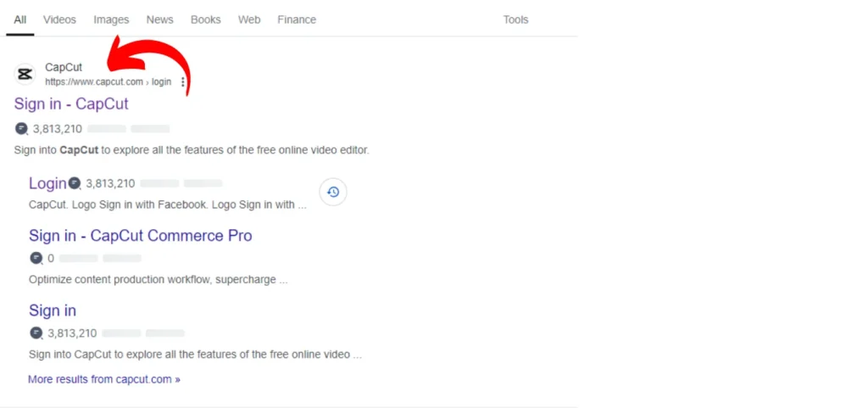Viewport: 868px width, 408px height.
Task: Click the CapCut logo favicon
Action: pyautogui.click(x=25, y=74)
